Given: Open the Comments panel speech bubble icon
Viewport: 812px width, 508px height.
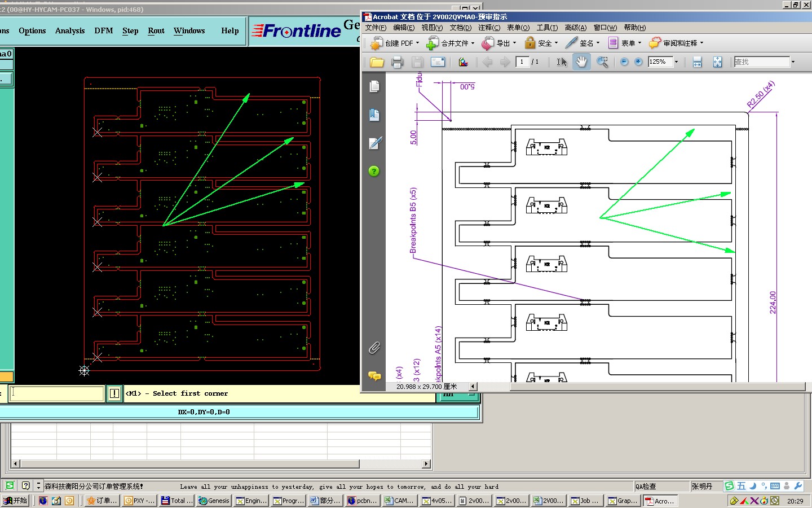Looking at the screenshot, I should click(x=374, y=375).
